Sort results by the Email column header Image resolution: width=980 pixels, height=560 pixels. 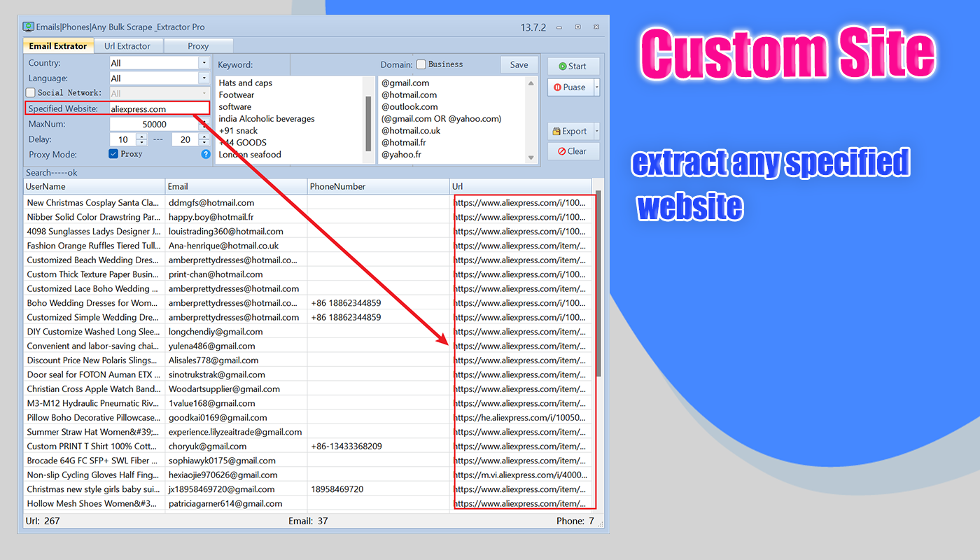coord(237,187)
